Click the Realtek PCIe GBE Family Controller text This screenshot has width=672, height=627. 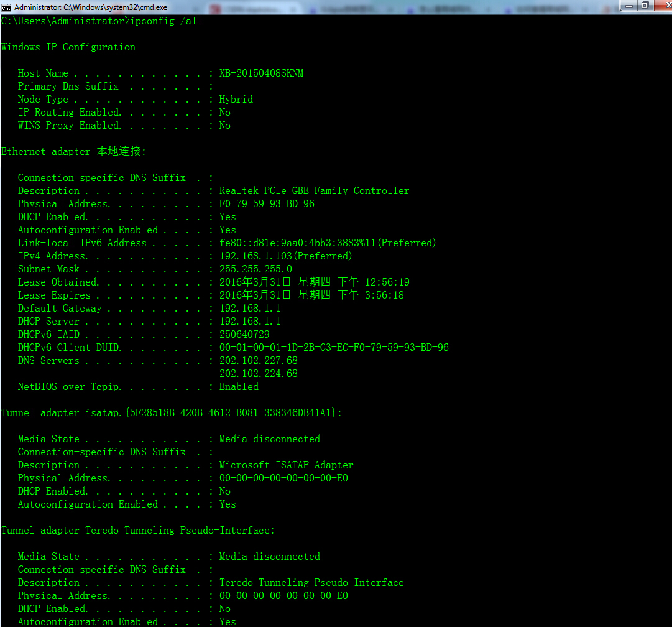coord(315,191)
